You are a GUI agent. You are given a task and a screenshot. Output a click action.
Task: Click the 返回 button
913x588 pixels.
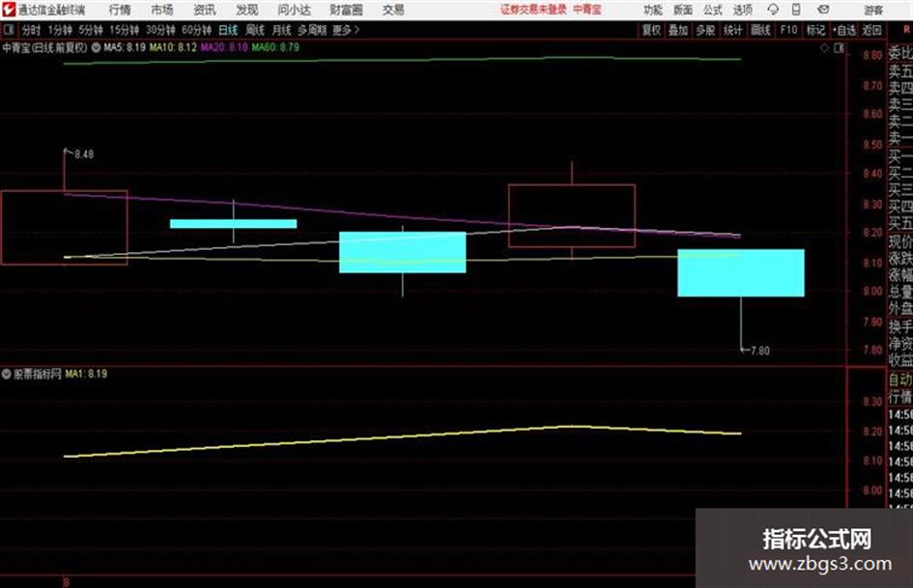871,30
